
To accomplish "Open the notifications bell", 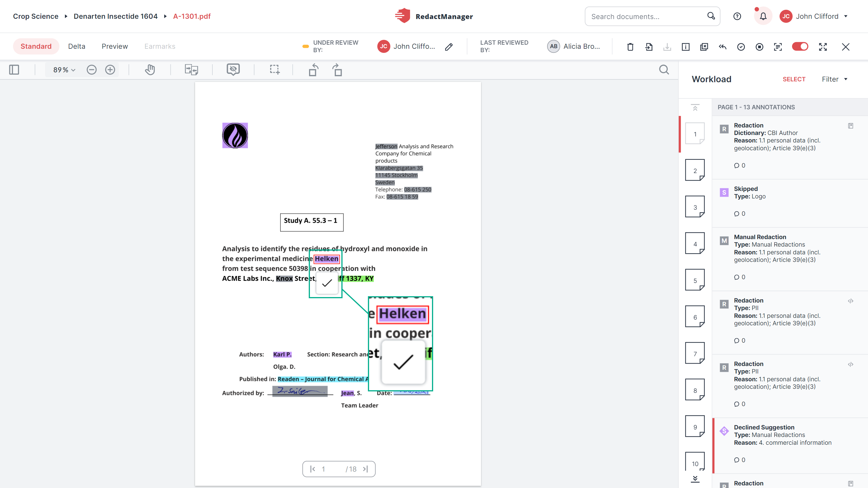I will [763, 16].
